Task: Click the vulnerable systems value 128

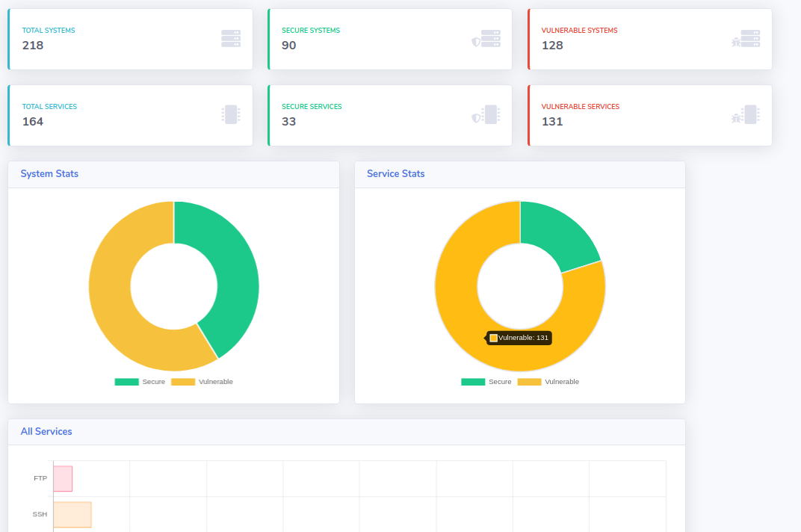Action: [552, 46]
